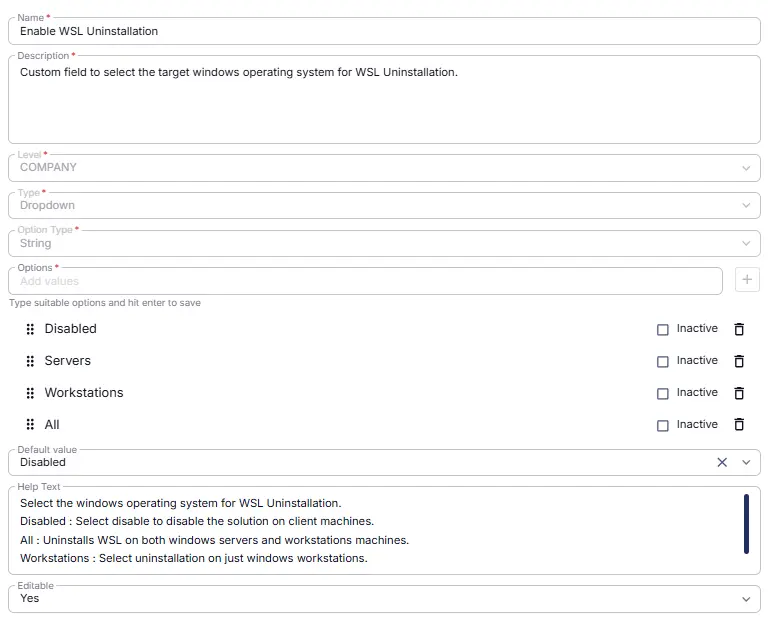Viewport: 768px width, 623px height.
Task: Clear the Default value with X icon
Action: pos(721,462)
